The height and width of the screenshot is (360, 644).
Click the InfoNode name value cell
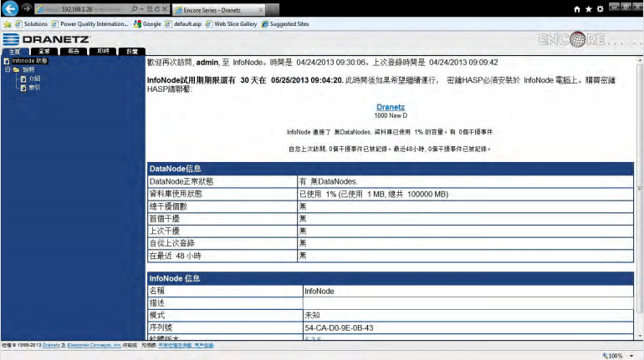[468, 292]
